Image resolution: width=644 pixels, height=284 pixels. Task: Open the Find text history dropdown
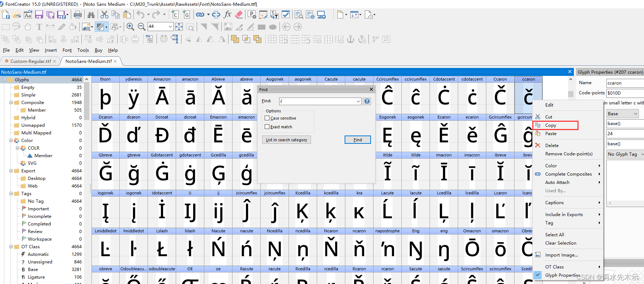click(x=358, y=101)
